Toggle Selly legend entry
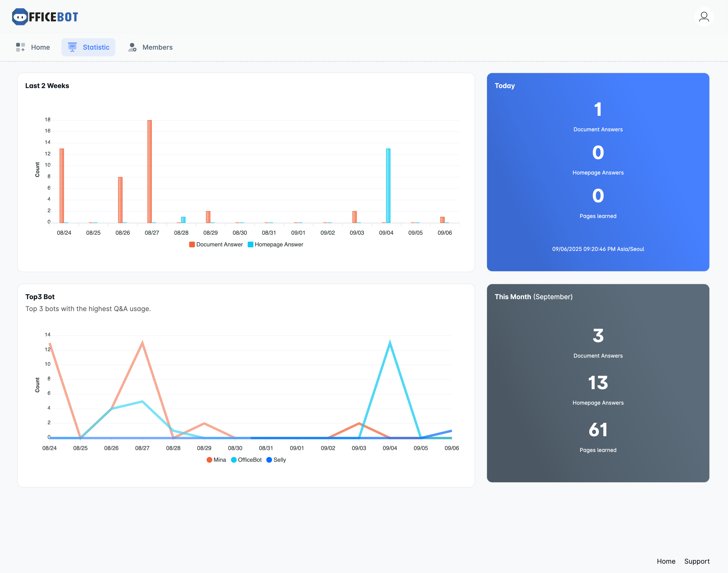This screenshot has width=728, height=573. (279, 460)
